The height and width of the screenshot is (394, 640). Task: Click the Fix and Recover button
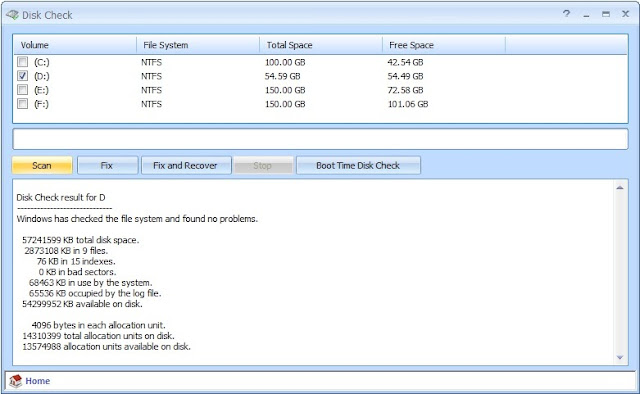pyautogui.click(x=186, y=165)
